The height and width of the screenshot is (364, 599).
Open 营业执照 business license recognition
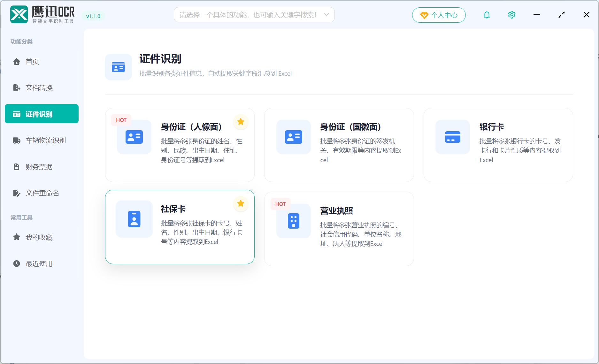click(339, 229)
